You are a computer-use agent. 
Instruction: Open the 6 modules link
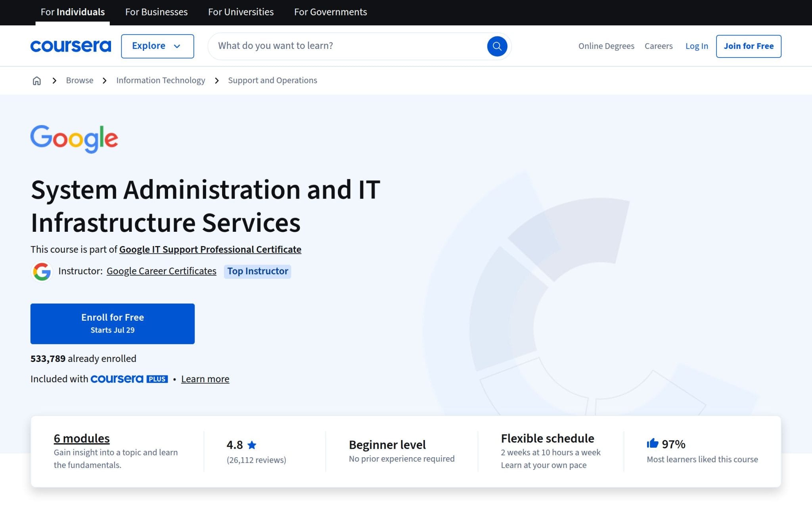click(82, 438)
